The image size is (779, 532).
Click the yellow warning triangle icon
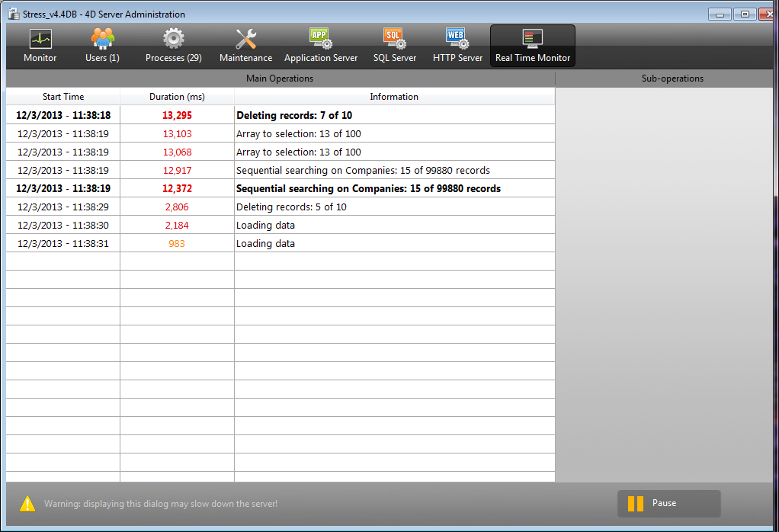coord(27,504)
